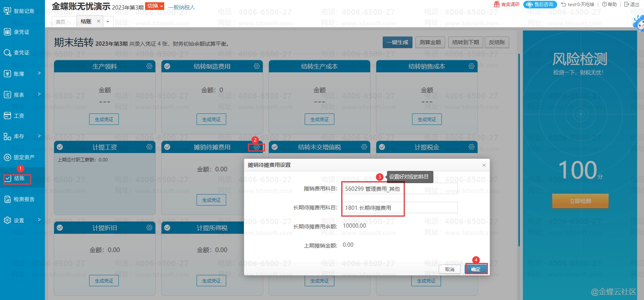Open the 检测报告 sidebar item
This screenshot has height=300, width=644.
point(19,199)
